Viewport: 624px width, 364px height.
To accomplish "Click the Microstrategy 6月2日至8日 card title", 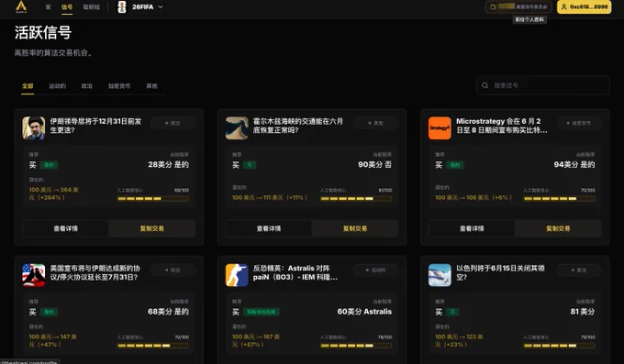I will (501, 126).
